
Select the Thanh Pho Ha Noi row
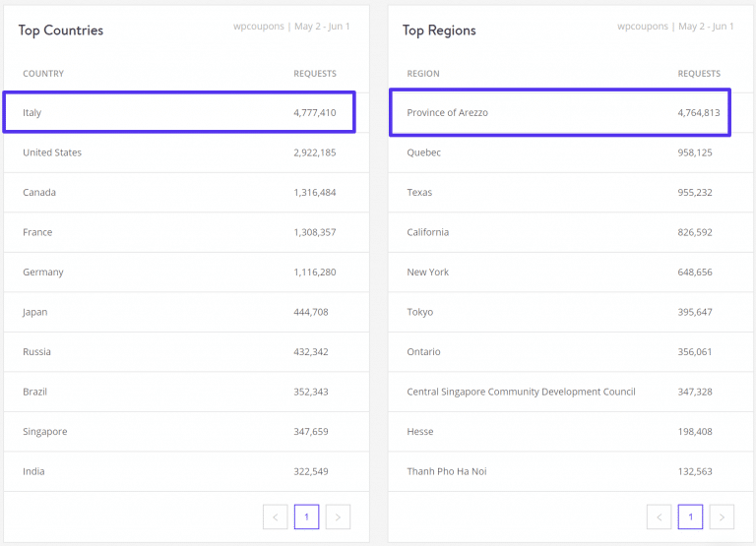tap(563, 471)
